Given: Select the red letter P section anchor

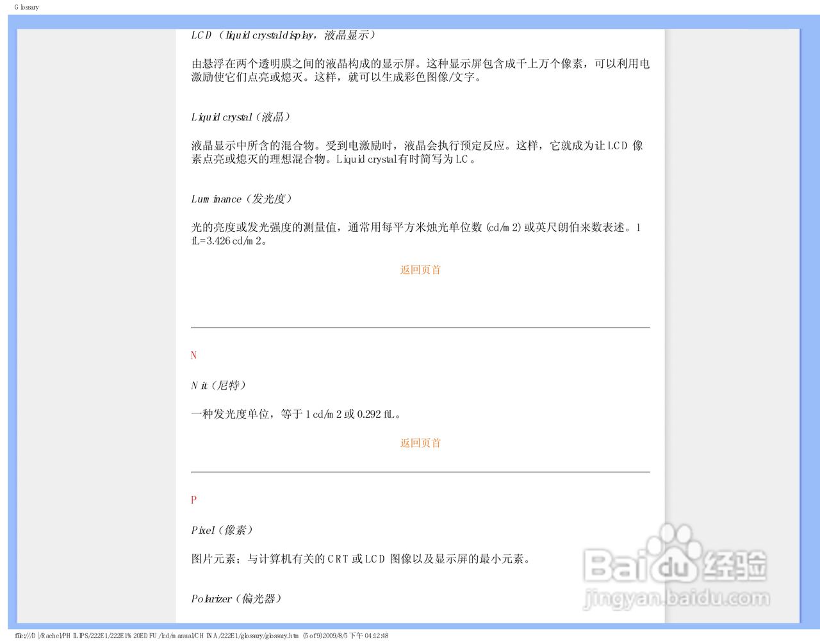Looking at the screenshot, I should [x=193, y=500].
